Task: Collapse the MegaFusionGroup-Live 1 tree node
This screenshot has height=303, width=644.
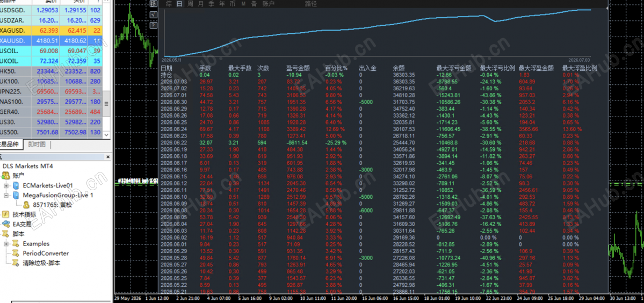Action: (6, 196)
